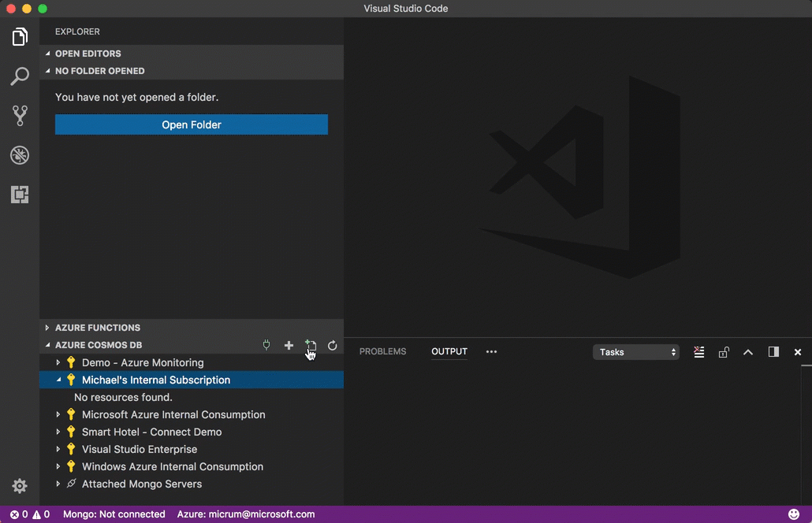Click the Open Folder button
Viewport: 812px width, 523px height.
[192, 124]
